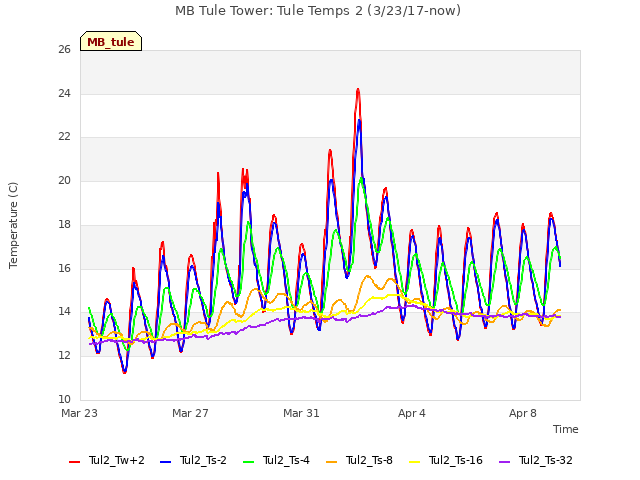Click the red Tul2_Tw+2 legend swatch
This screenshot has width=640, height=480.
point(74,462)
